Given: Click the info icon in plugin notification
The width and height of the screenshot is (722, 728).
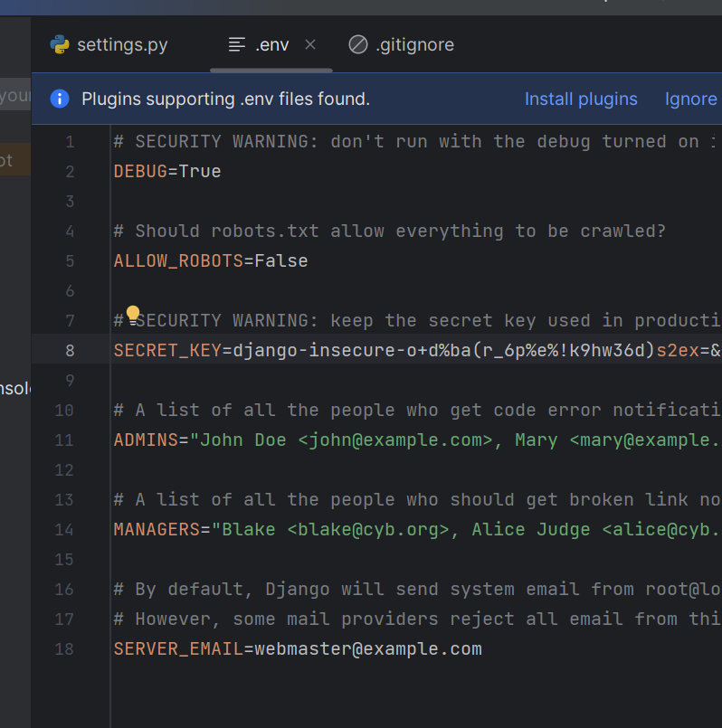Looking at the screenshot, I should click(x=60, y=99).
